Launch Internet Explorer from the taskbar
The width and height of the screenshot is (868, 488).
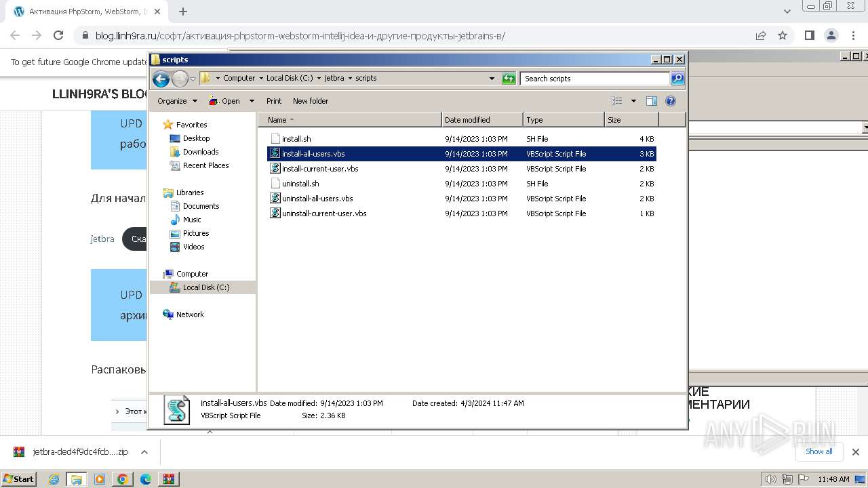pyautogui.click(x=54, y=479)
